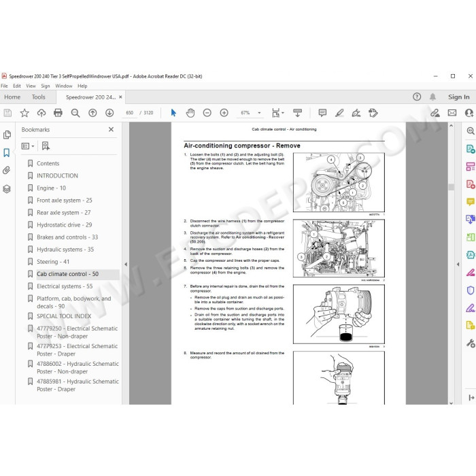476x476 pixels.
Task: Open the Window menu
Action: click(64, 86)
